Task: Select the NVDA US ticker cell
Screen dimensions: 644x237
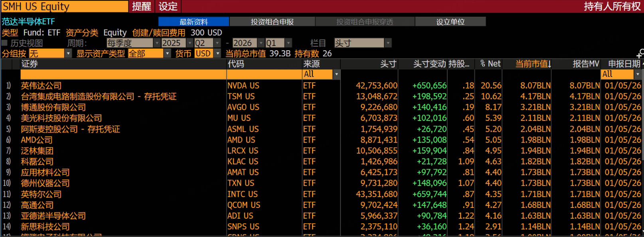Action: [x=243, y=86]
